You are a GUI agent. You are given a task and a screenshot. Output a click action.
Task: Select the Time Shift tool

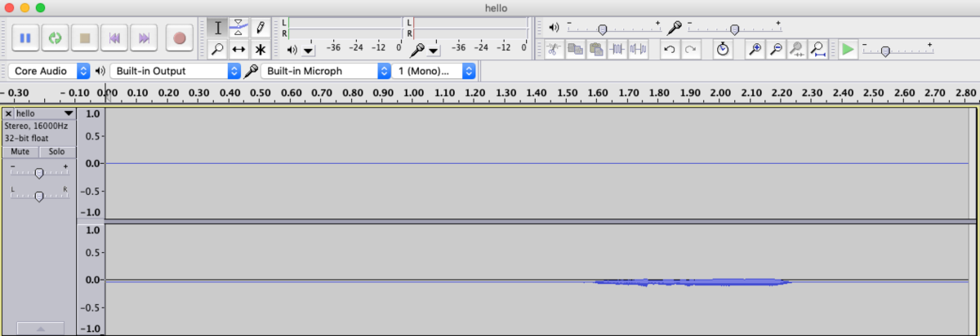coord(238,49)
